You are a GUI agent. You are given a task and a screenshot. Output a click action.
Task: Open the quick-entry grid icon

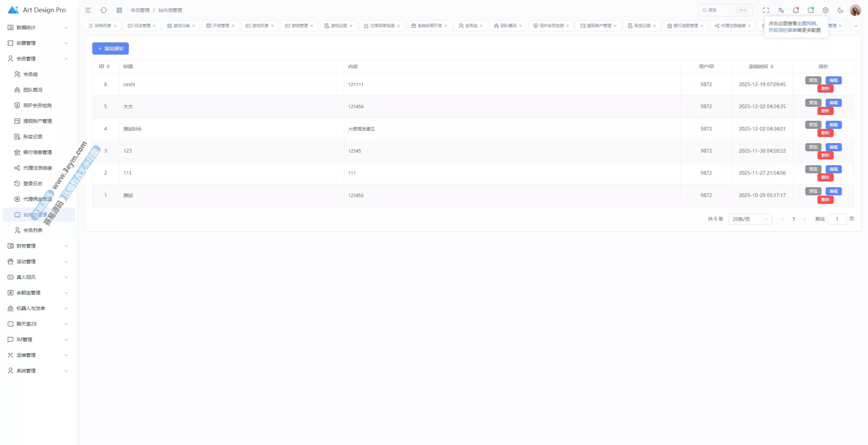[119, 10]
